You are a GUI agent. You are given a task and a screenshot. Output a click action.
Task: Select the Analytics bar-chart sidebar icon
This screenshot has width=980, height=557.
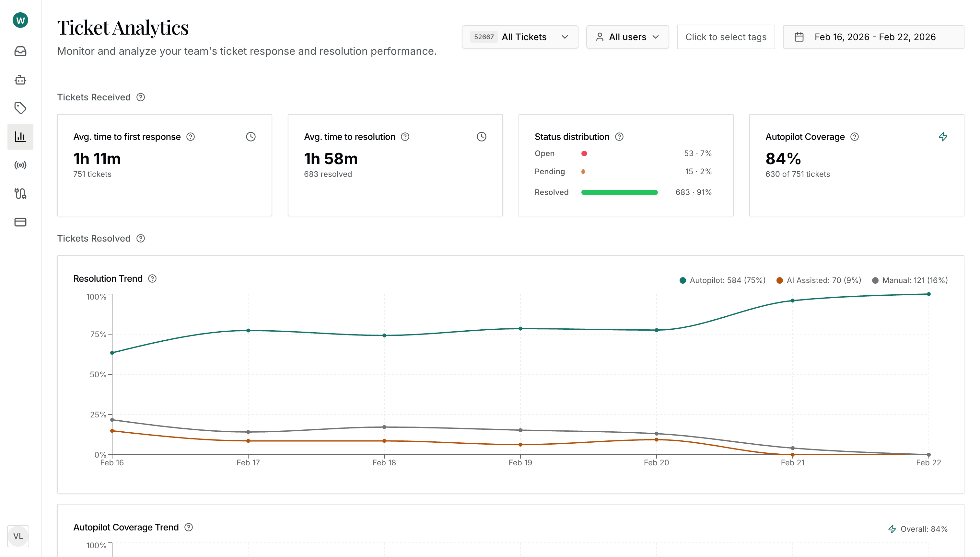20,137
